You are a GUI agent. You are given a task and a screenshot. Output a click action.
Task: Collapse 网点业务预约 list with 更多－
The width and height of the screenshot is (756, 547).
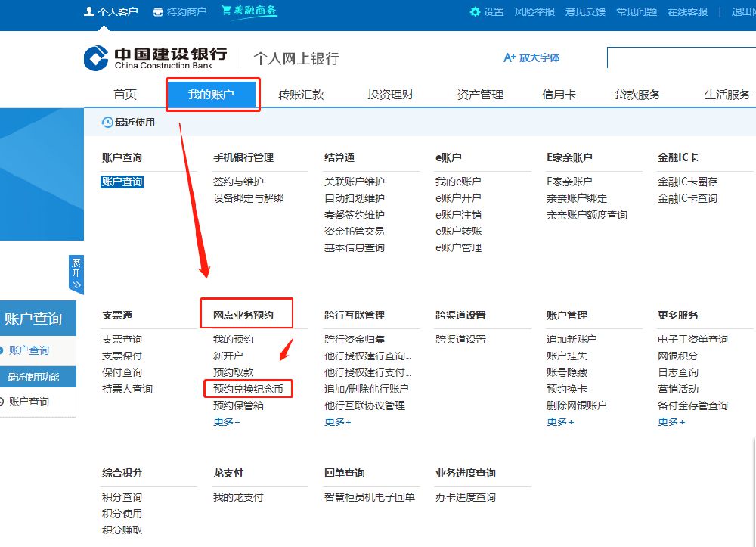pos(227,422)
